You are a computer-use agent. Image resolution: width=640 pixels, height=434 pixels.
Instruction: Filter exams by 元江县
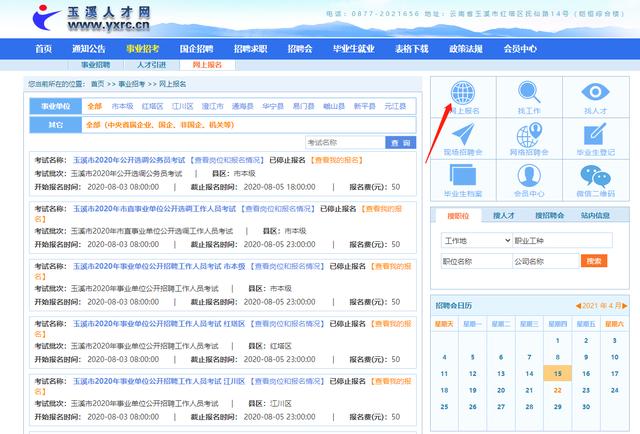[x=395, y=106]
